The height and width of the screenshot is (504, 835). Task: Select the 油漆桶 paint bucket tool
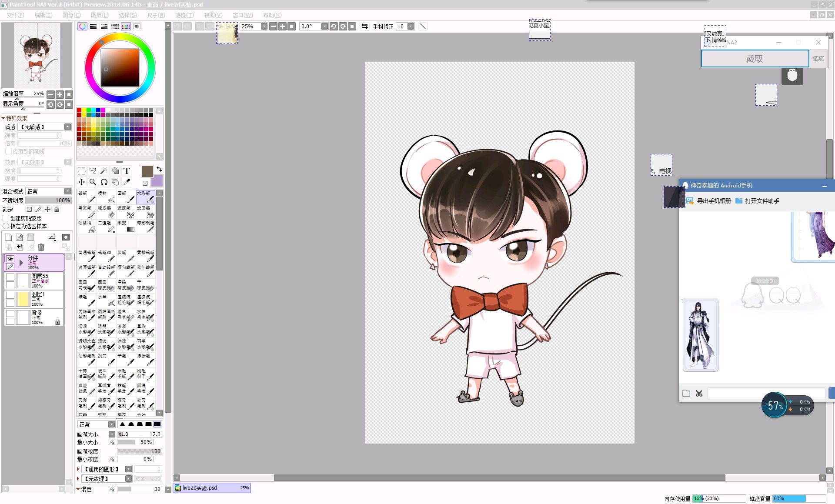coord(87,227)
